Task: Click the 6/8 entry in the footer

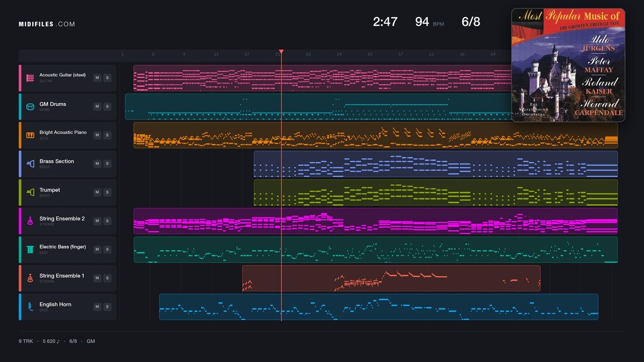Action: [x=73, y=341]
